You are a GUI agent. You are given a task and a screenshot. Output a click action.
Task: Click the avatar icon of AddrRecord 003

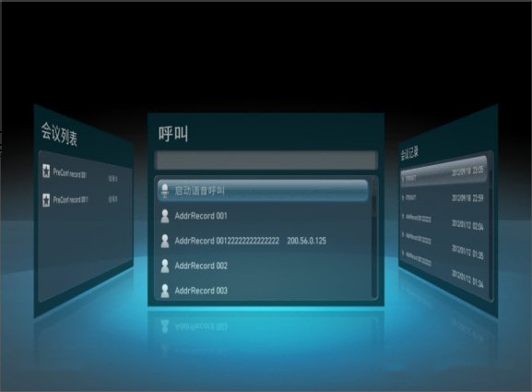[x=165, y=291]
